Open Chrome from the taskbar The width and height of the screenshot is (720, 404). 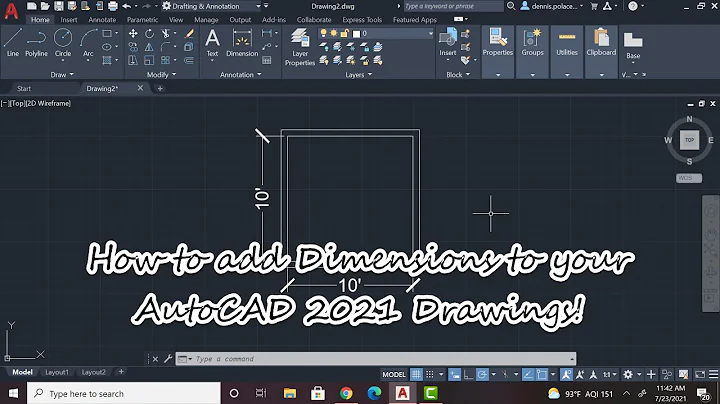346,393
